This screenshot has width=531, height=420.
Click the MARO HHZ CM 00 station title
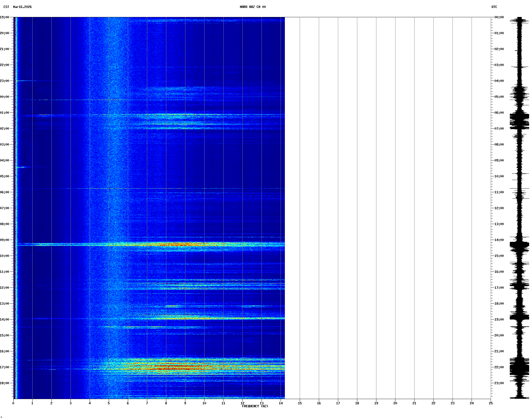click(x=253, y=7)
